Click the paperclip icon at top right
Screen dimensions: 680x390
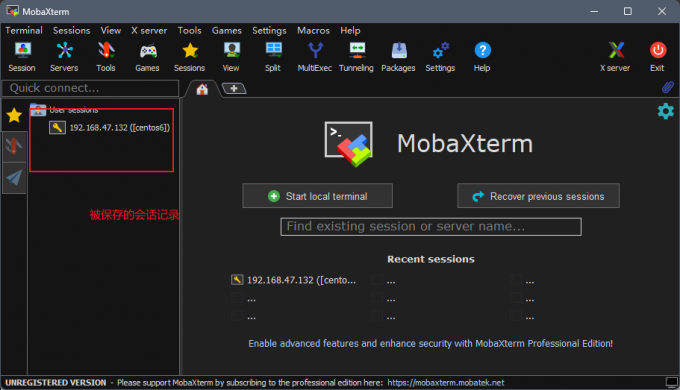(x=667, y=88)
